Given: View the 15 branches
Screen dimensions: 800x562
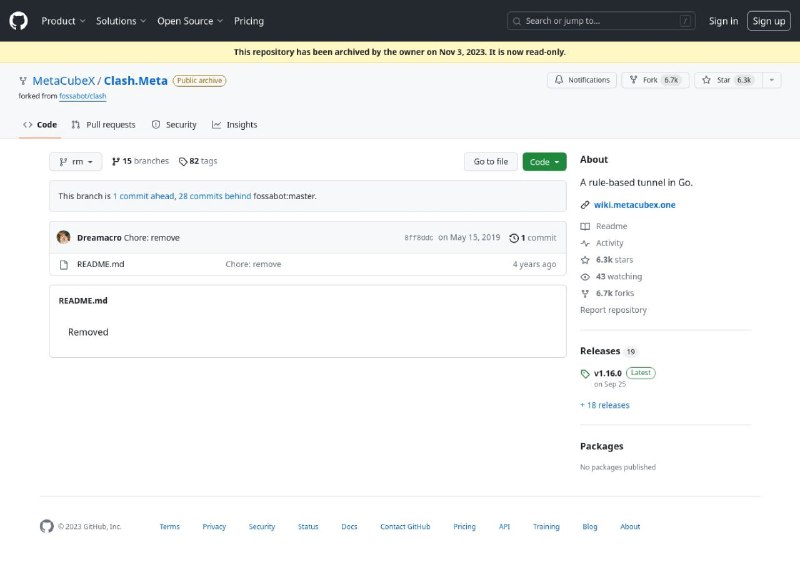Looking at the screenshot, I should click(x=140, y=161).
